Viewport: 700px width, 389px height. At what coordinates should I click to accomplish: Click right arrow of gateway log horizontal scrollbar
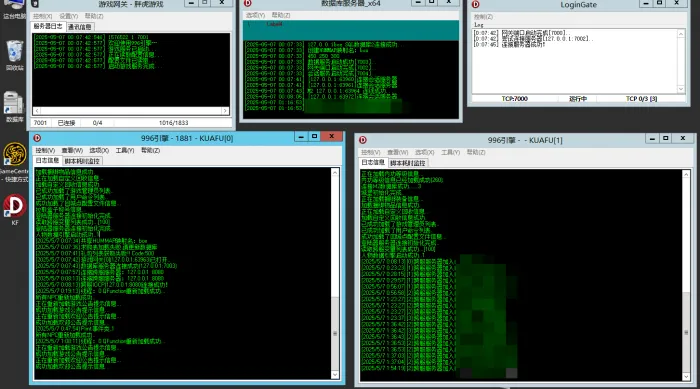point(225,110)
